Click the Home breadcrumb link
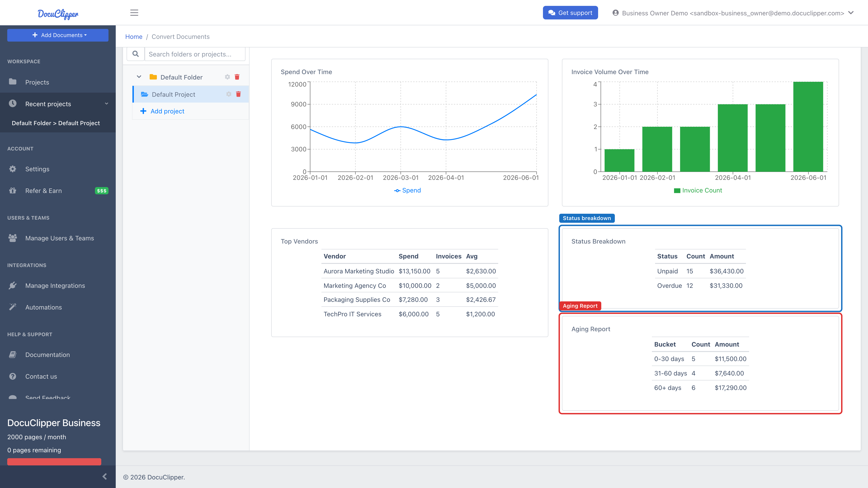Image resolution: width=868 pixels, height=488 pixels. pos(134,37)
